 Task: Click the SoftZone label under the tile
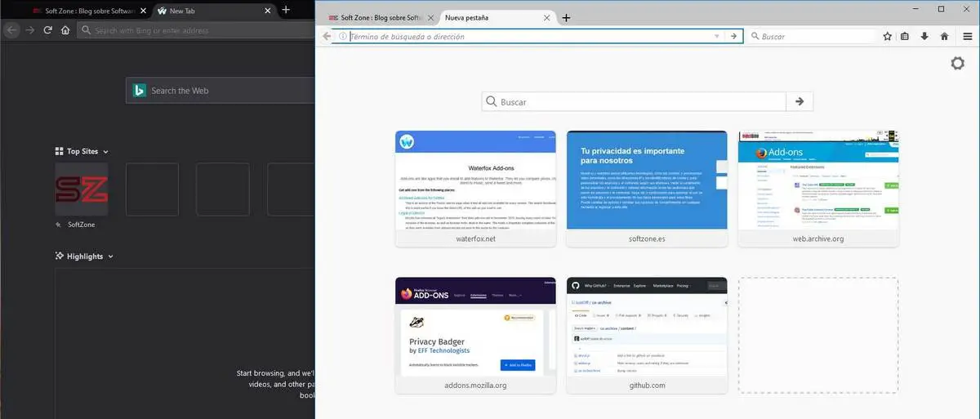coord(81,225)
